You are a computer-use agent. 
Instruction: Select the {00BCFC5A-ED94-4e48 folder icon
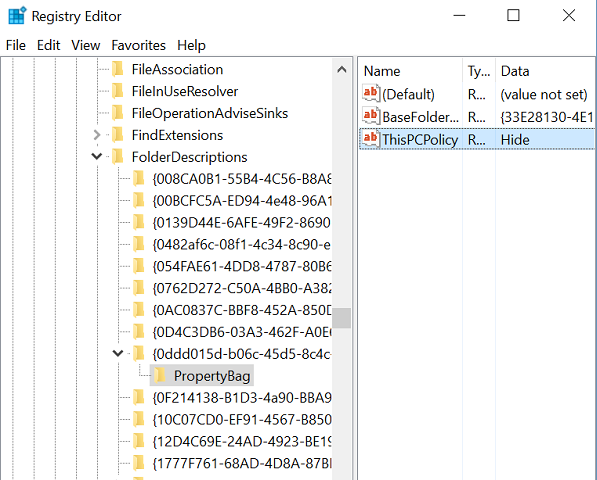tap(139, 201)
